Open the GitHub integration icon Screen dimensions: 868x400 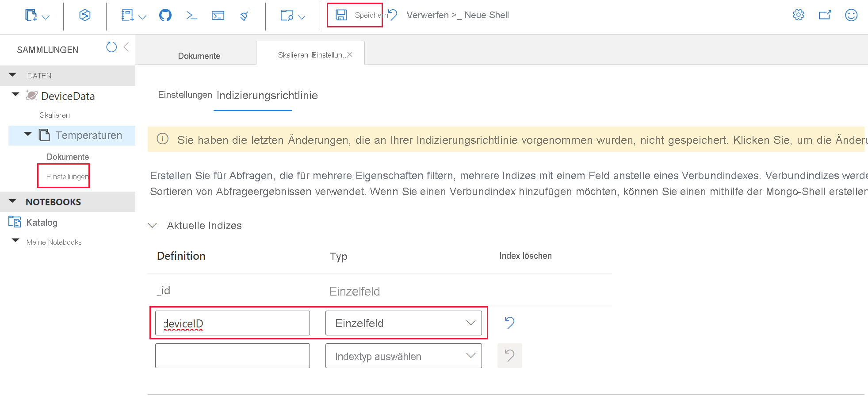click(x=165, y=15)
